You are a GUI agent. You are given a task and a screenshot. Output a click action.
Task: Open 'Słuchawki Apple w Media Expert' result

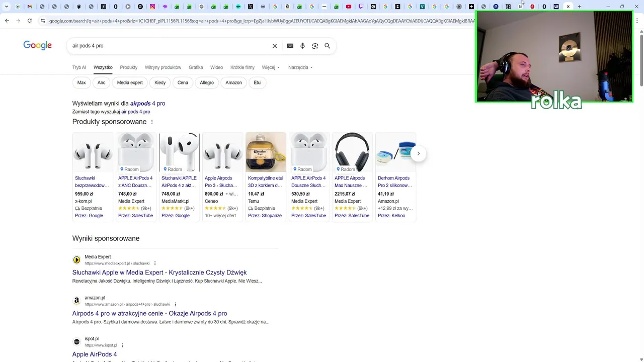coord(159,273)
